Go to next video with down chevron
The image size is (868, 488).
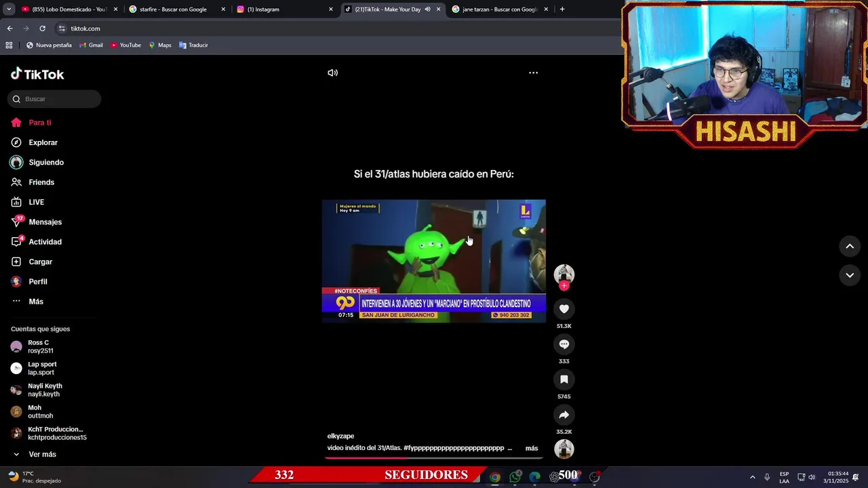pyautogui.click(x=850, y=275)
